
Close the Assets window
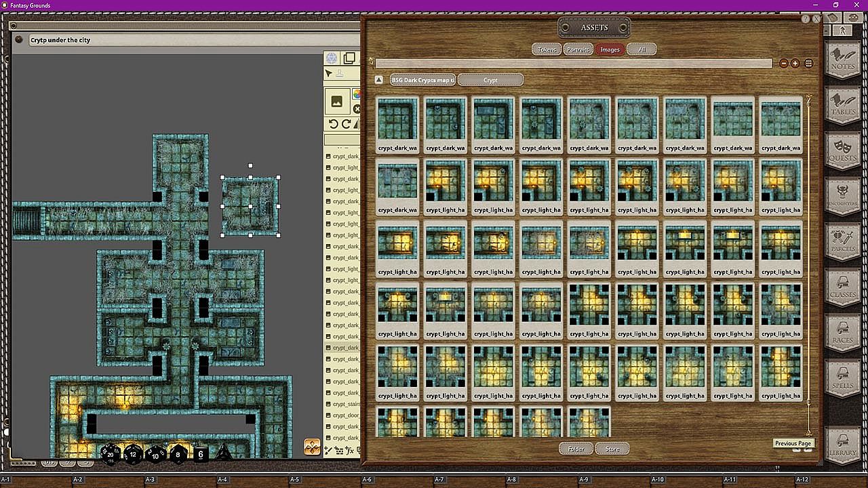pyautogui.click(x=816, y=20)
